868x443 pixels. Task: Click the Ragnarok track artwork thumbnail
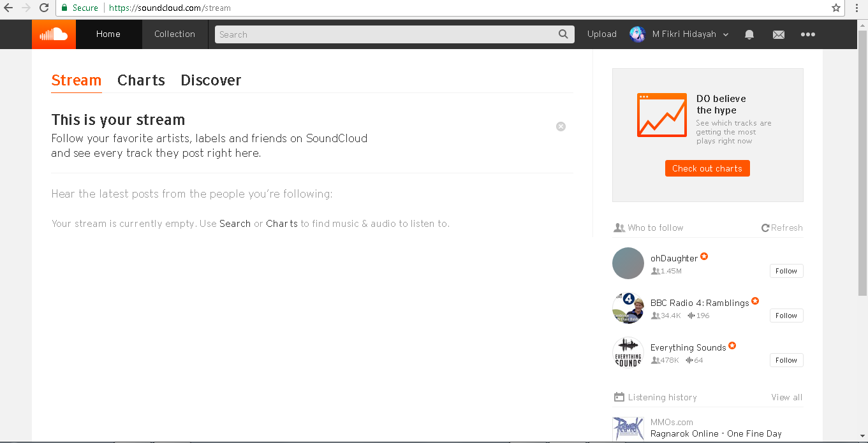tap(628, 430)
